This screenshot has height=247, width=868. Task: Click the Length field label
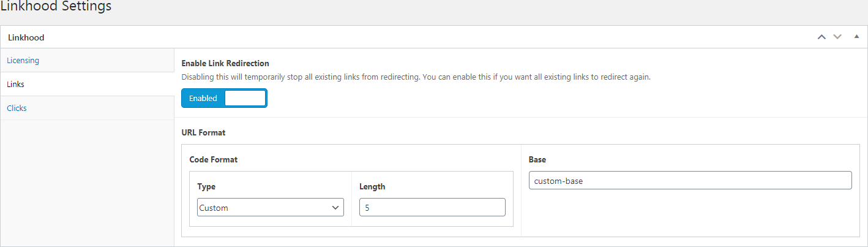[372, 186]
